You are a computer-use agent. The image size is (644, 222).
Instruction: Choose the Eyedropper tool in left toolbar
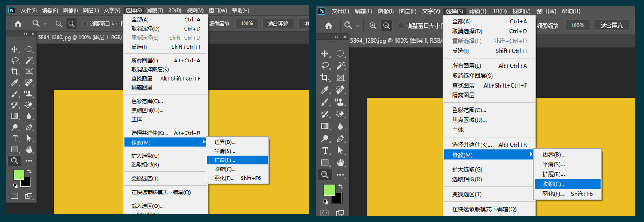click(15, 83)
